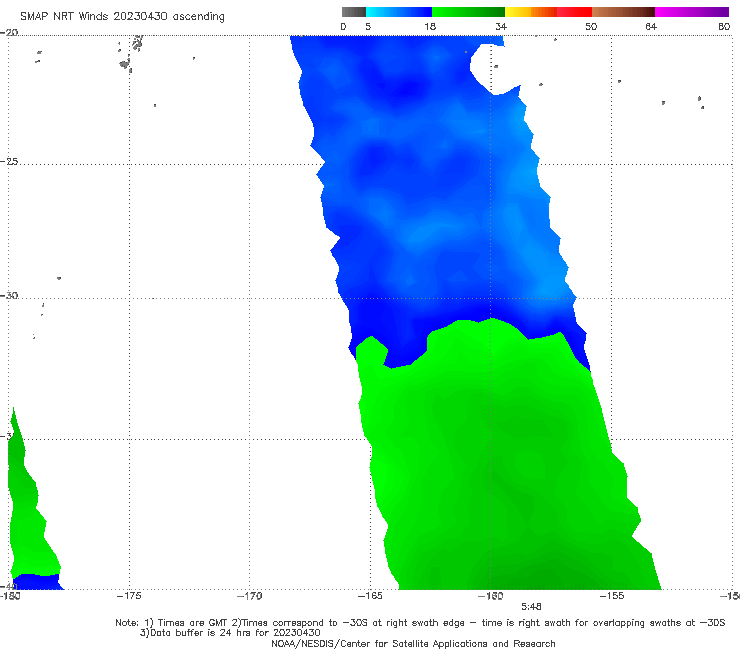
Task: Click the gray 0-5 segment of color bar
Action: 353,12
